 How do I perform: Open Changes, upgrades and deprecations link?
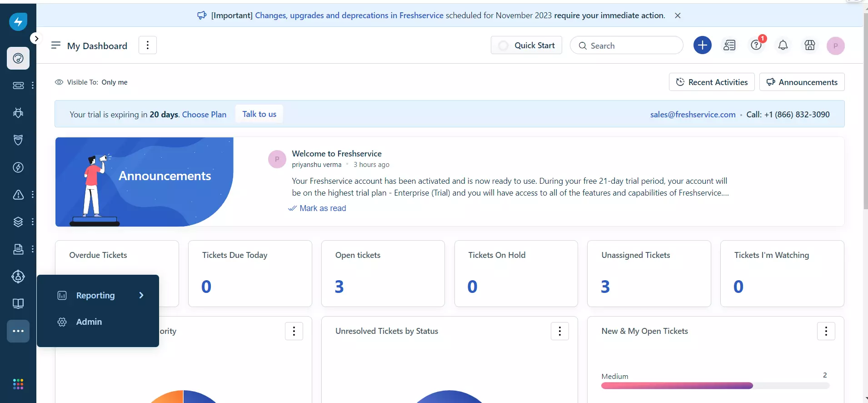(x=349, y=15)
